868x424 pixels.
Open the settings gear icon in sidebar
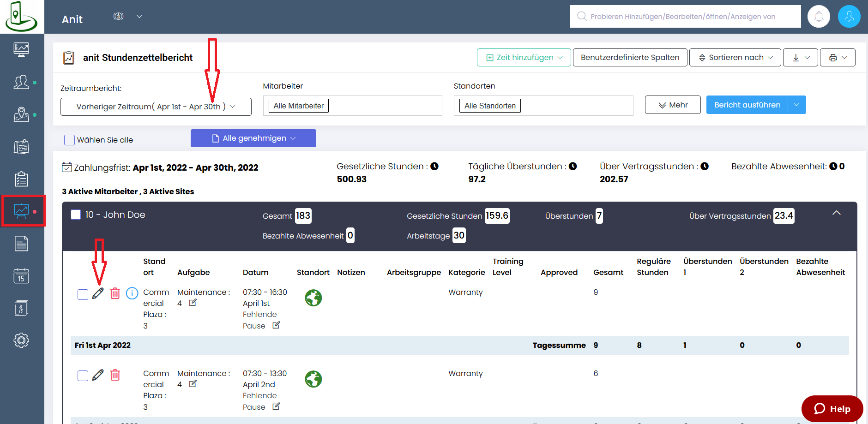tap(21, 340)
